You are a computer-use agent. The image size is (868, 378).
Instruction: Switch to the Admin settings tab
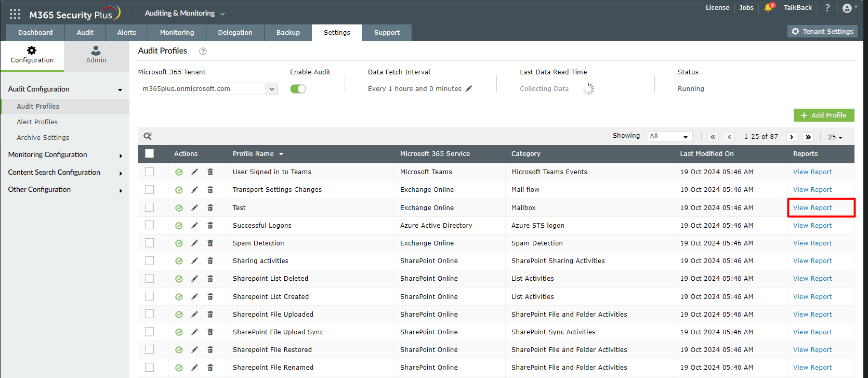tap(96, 55)
